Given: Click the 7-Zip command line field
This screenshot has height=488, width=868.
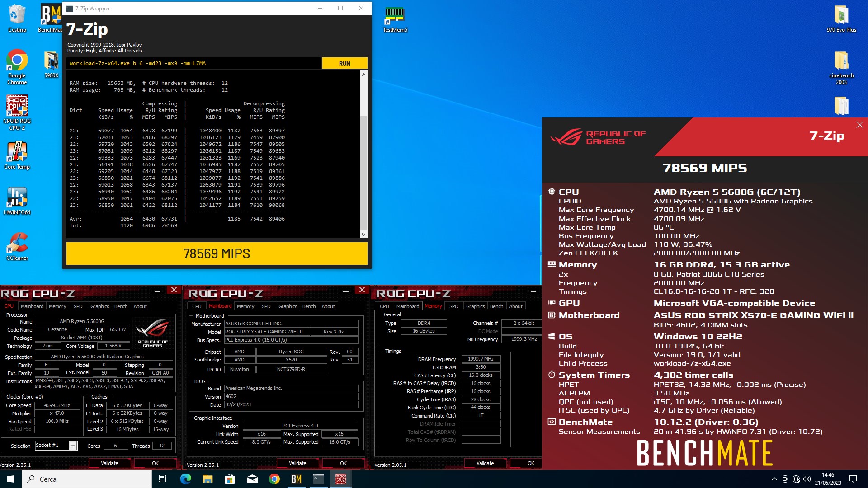Looking at the screenshot, I should click(193, 63).
